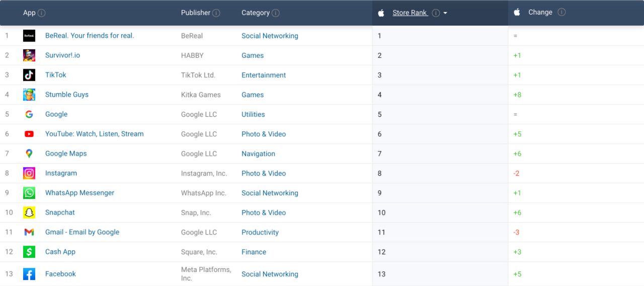Filter by Social Networking category for BeReal
644x286 pixels.
(x=270, y=36)
